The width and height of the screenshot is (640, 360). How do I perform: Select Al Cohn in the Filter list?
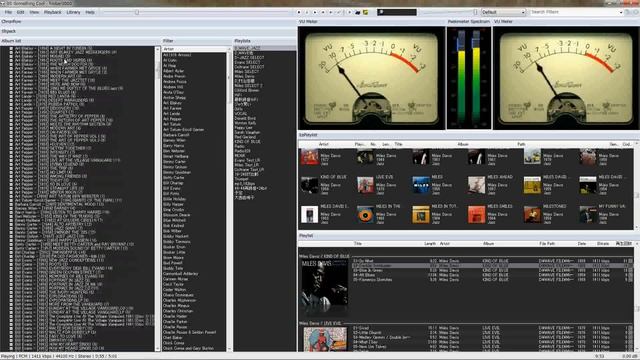170,60
